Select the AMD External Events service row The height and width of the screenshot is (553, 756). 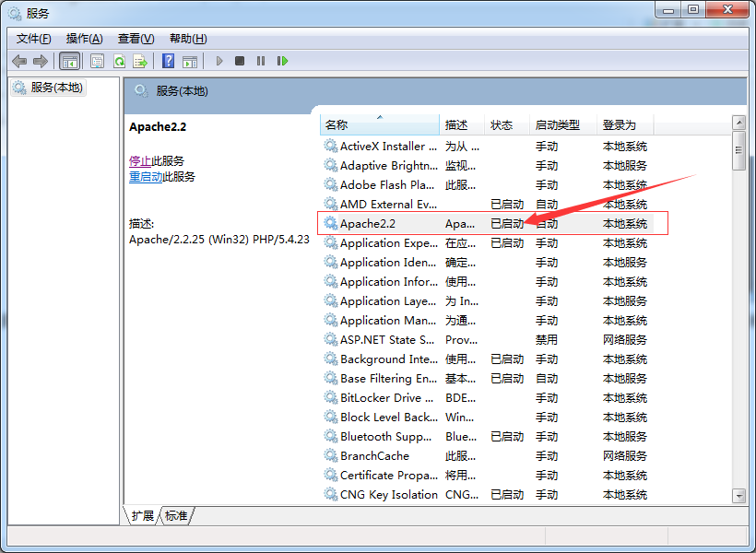(488, 204)
